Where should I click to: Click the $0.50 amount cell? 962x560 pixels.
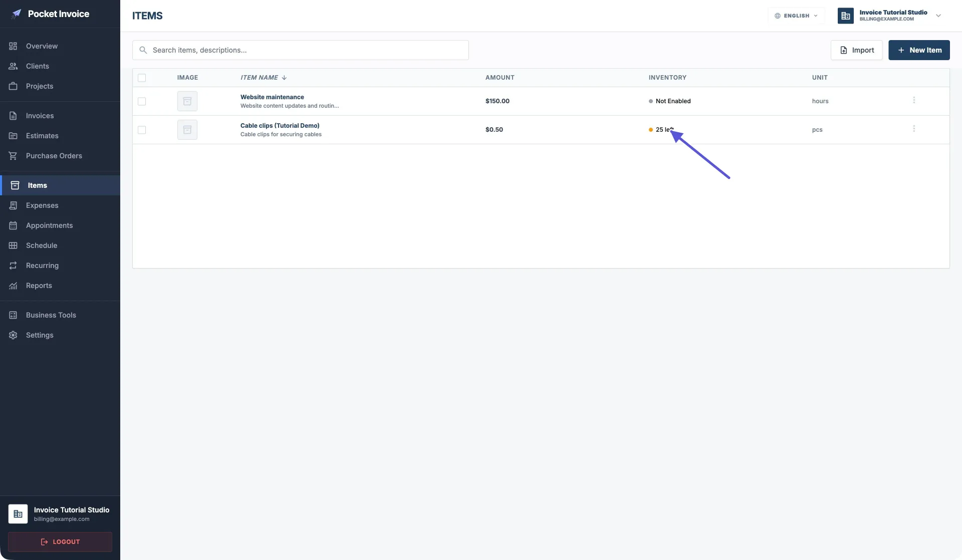pos(494,130)
